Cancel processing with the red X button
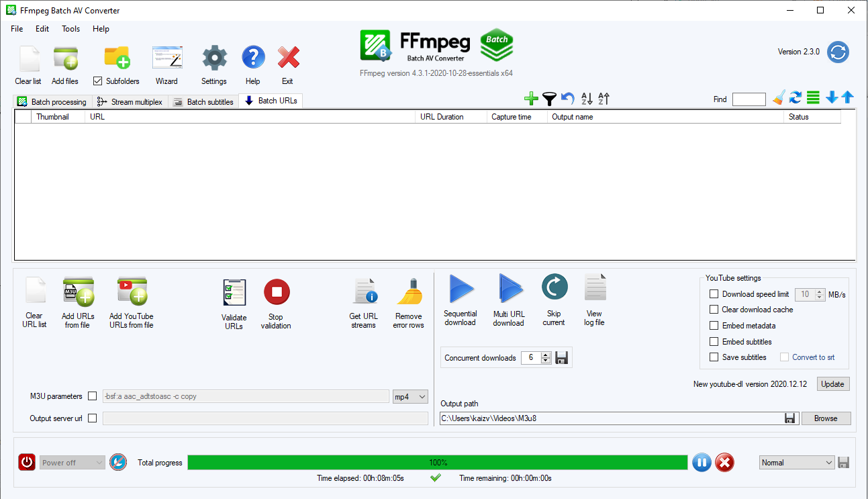The image size is (868, 499). point(724,462)
